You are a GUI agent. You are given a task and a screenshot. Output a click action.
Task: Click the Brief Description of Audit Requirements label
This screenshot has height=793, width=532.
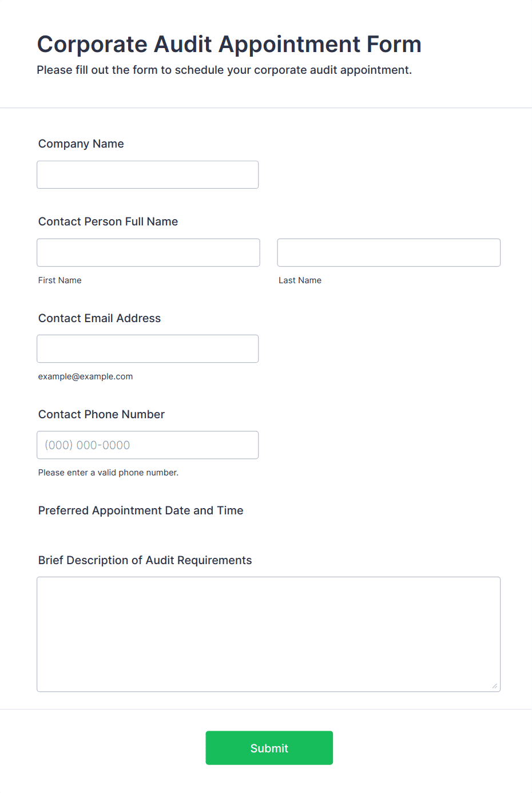point(145,560)
